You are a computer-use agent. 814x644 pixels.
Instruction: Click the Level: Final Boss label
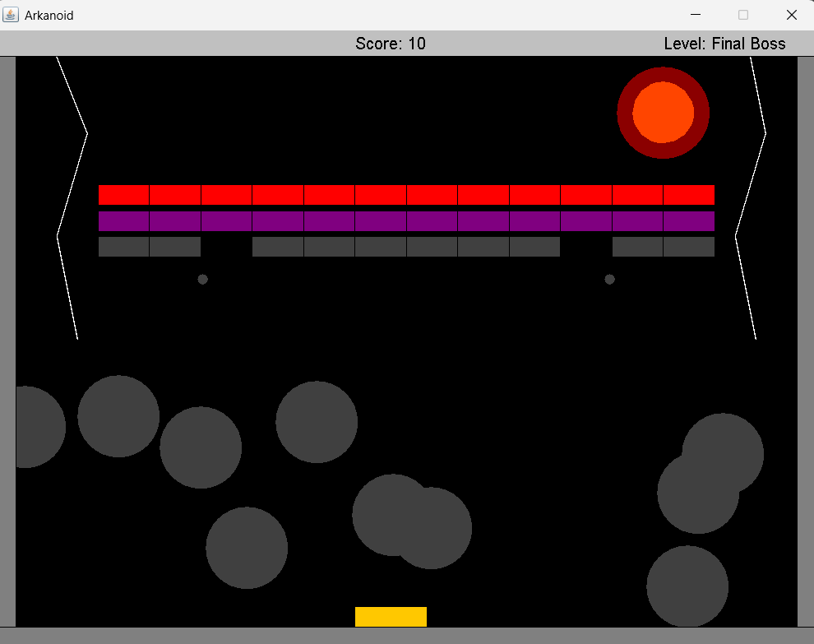(x=724, y=44)
